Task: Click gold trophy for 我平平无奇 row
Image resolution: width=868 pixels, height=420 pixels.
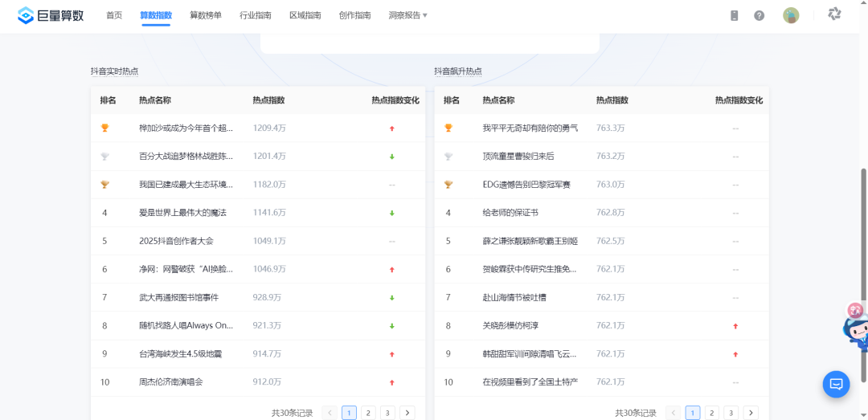Action: 448,128
